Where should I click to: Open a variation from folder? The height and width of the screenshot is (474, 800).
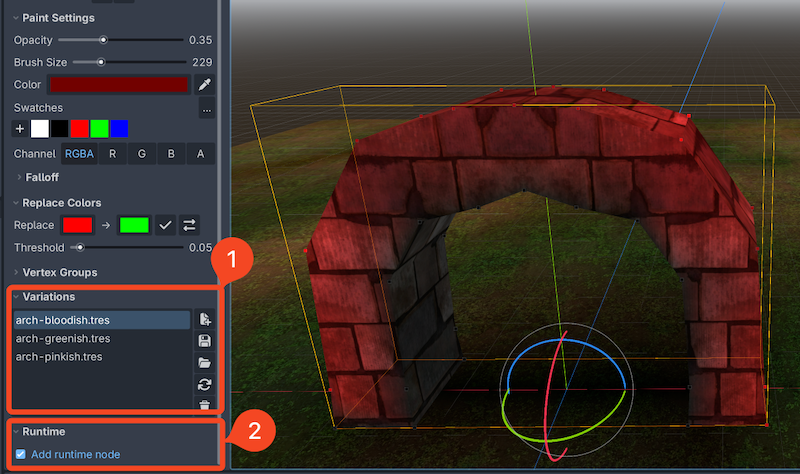(205, 363)
